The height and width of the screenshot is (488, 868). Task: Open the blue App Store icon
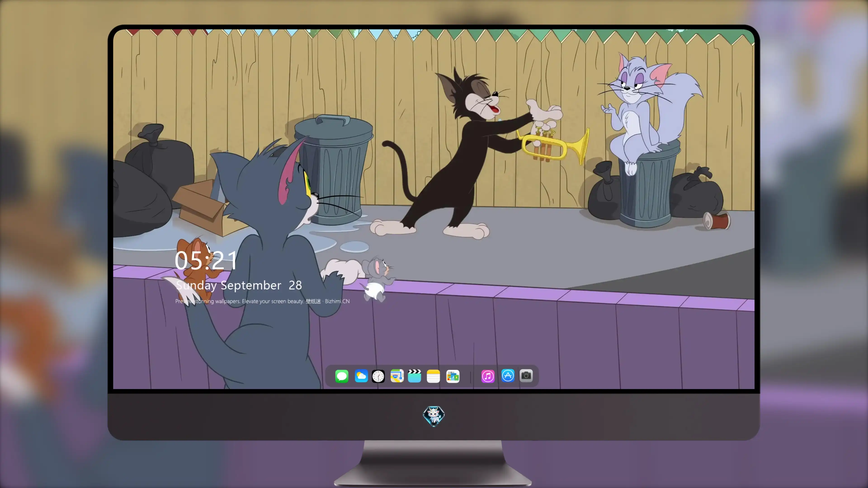pyautogui.click(x=508, y=375)
